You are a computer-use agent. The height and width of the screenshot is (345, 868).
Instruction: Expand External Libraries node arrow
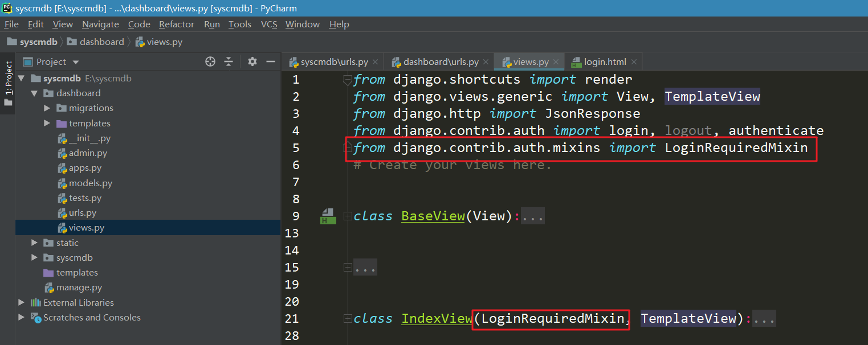21,302
